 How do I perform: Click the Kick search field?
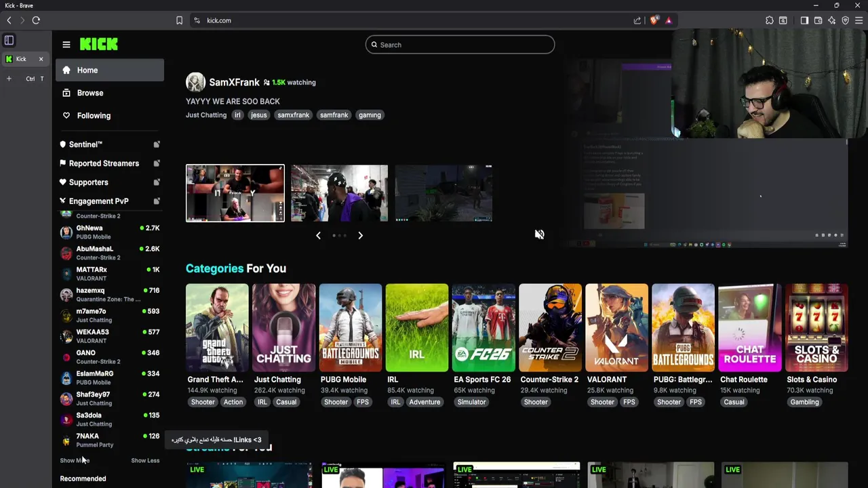pyautogui.click(x=460, y=45)
